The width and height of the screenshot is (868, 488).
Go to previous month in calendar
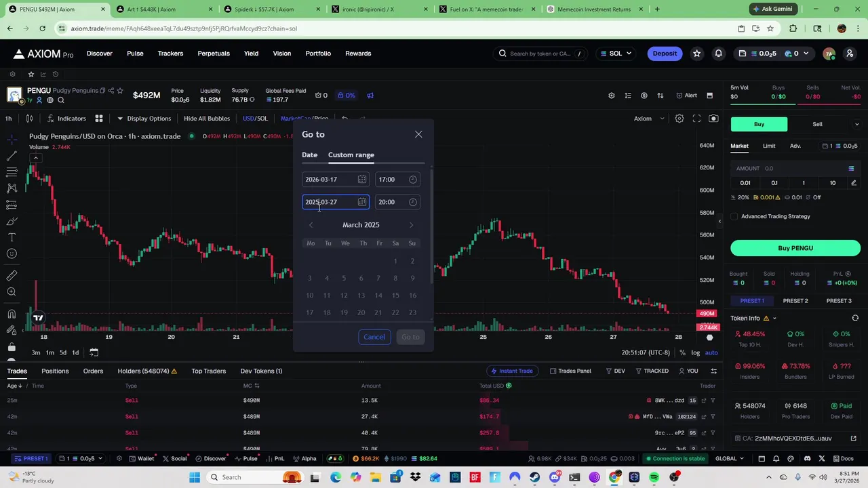(x=311, y=225)
